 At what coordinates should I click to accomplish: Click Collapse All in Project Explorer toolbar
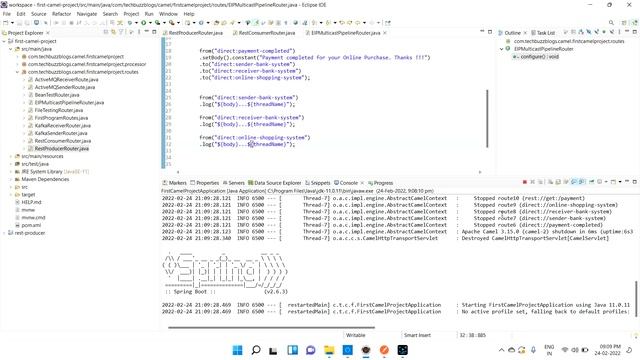[106, 32]
